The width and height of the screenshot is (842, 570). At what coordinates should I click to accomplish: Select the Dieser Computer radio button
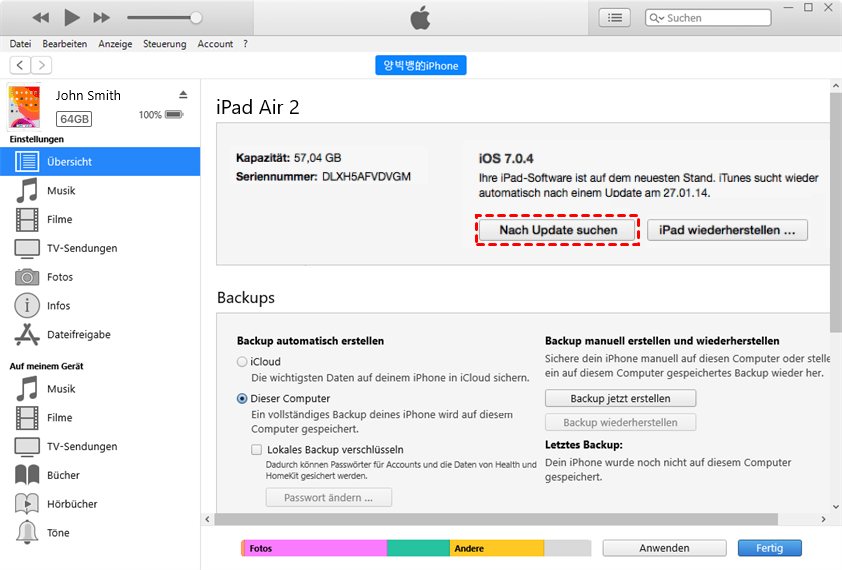242,398
